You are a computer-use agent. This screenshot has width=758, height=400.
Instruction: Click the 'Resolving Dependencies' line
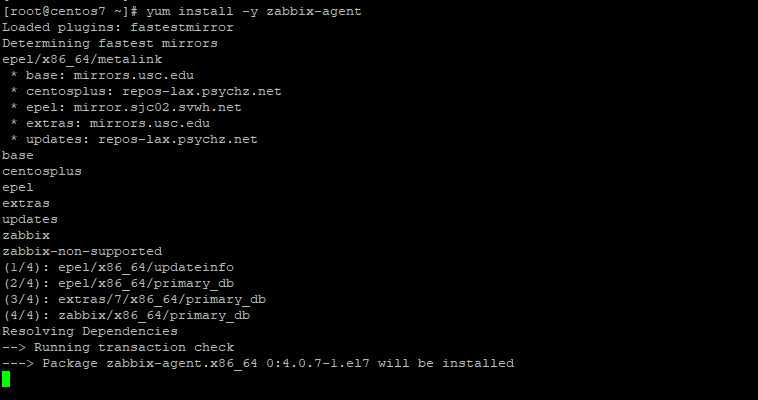click(x=90, y=331)
